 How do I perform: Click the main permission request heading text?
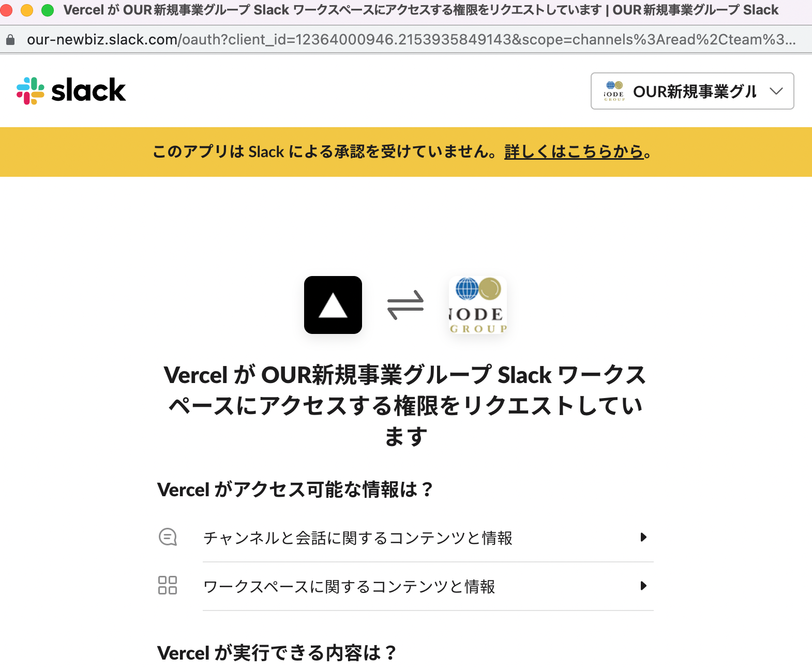pos(405,406)
